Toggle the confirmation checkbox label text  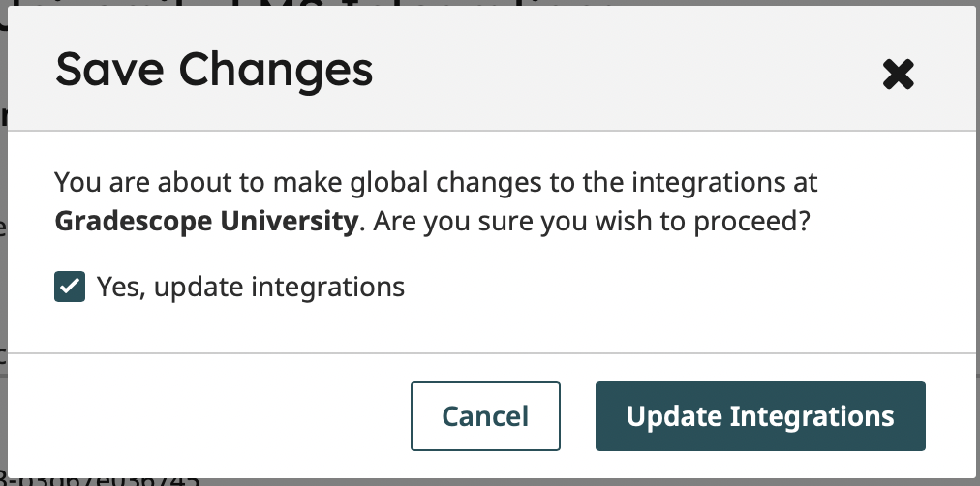[x=251, y=287]
